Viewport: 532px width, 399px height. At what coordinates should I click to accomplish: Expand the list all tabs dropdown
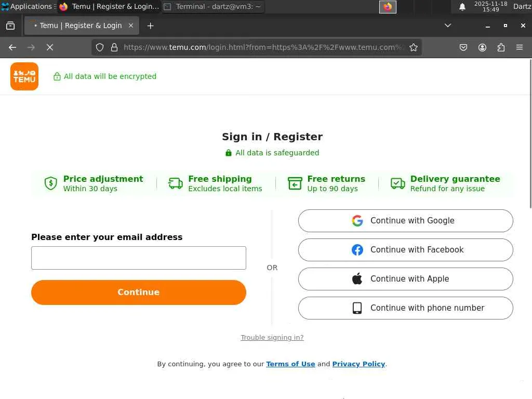(448, 25)
